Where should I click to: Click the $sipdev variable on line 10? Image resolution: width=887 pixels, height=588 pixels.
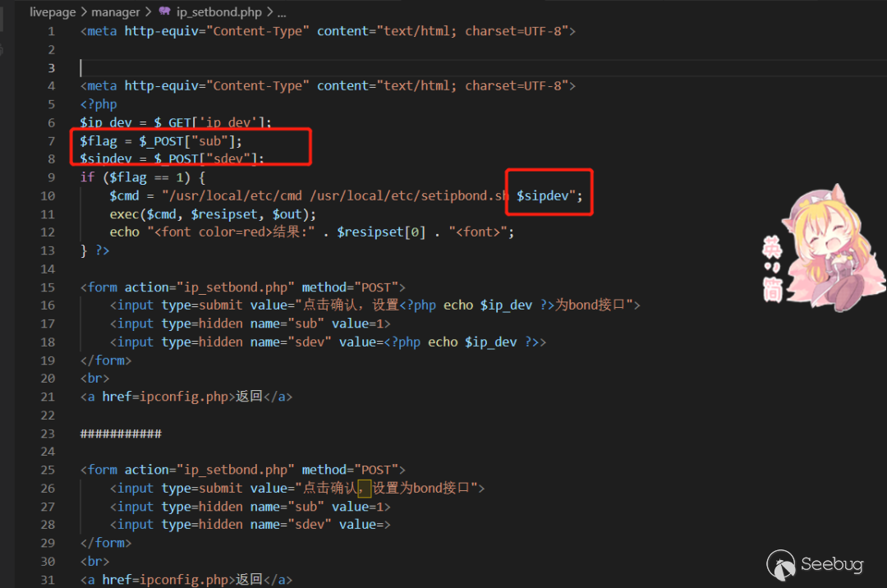click(543, 195)
